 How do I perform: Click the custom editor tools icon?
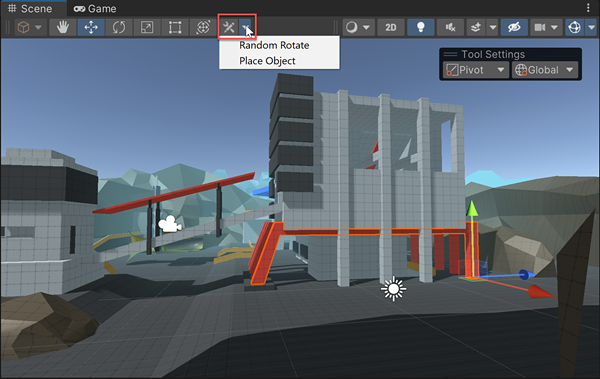229,27
